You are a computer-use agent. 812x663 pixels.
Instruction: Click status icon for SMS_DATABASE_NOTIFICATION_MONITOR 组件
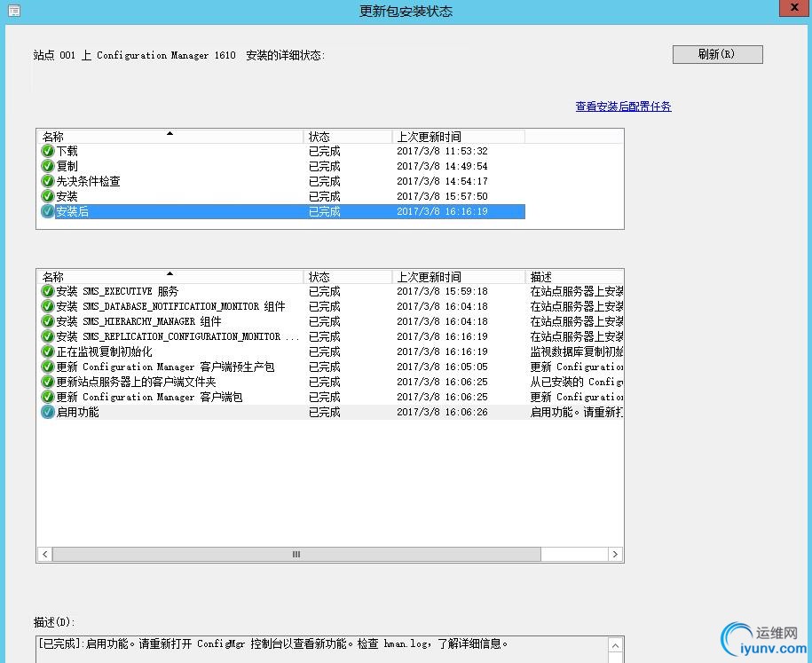coord(48,306)
